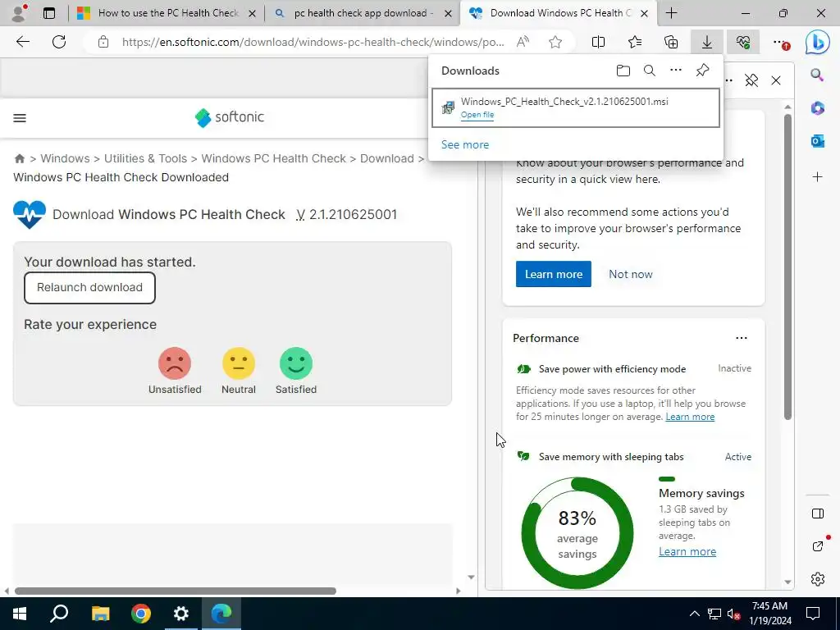Click the address bar URL
Screen dimensions: 840x630
click(x=313, y=42)
